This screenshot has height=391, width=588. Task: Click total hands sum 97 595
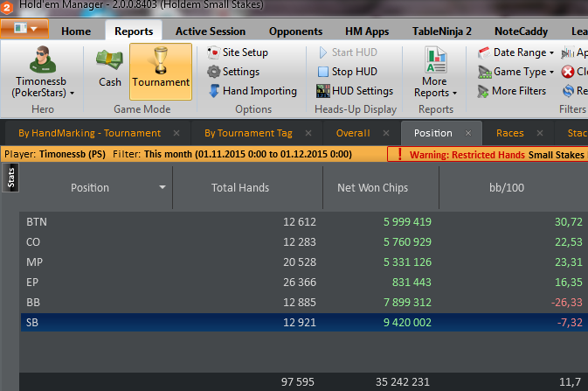(298, 382)
